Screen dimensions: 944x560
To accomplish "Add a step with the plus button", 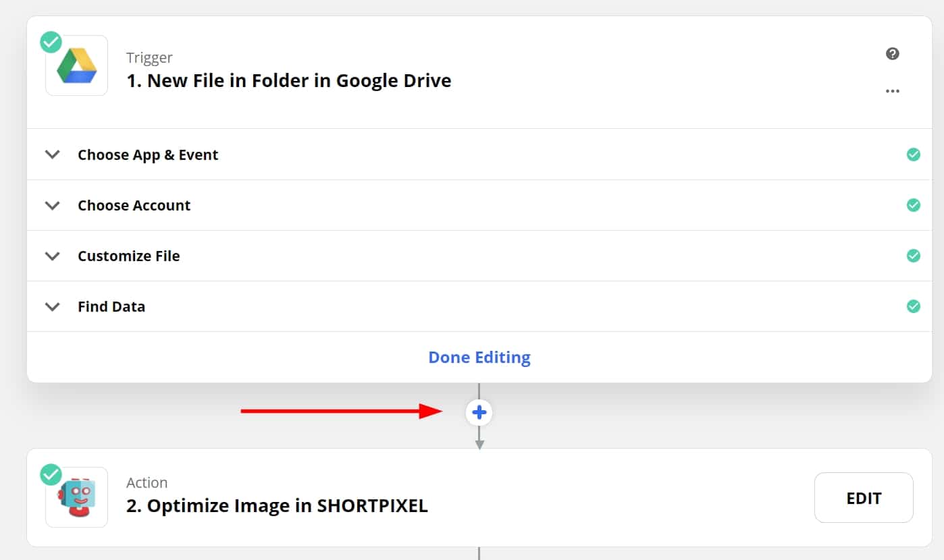I will [x=479, y=412].
